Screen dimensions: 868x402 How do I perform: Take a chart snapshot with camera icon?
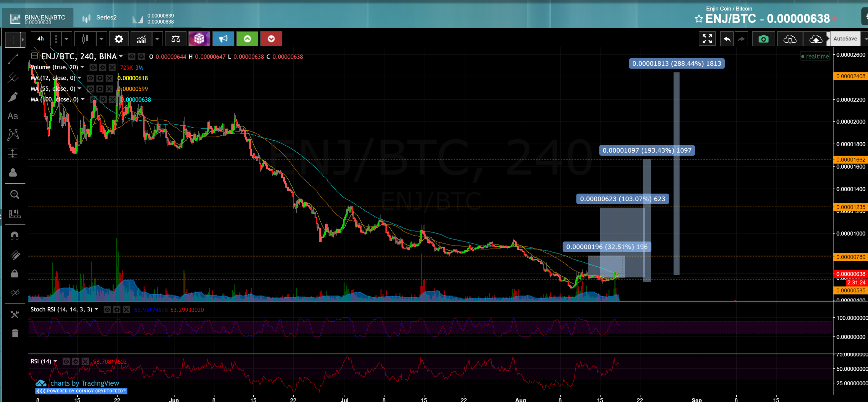(763, 39)
